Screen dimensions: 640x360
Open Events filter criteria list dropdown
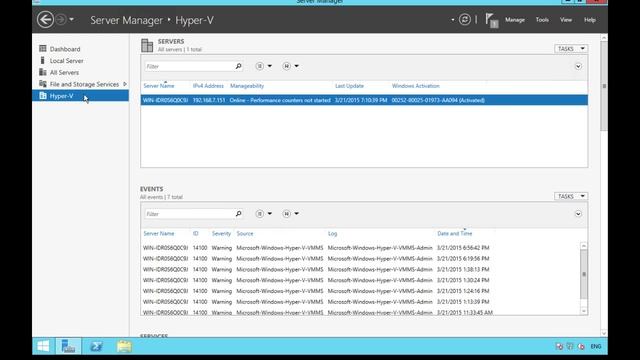[264, 214]
